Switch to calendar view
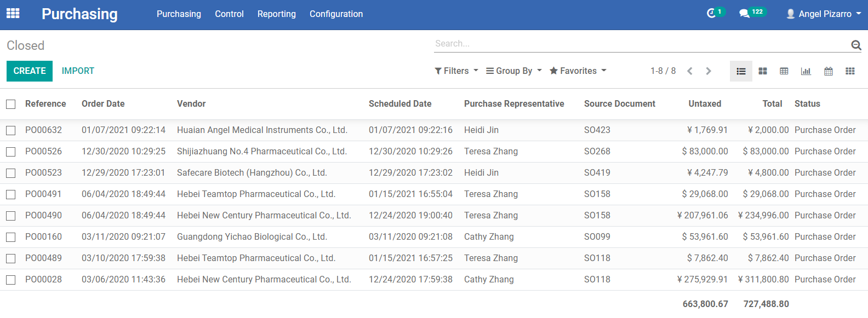Viewport: 868px width, 318px height. 829,71
